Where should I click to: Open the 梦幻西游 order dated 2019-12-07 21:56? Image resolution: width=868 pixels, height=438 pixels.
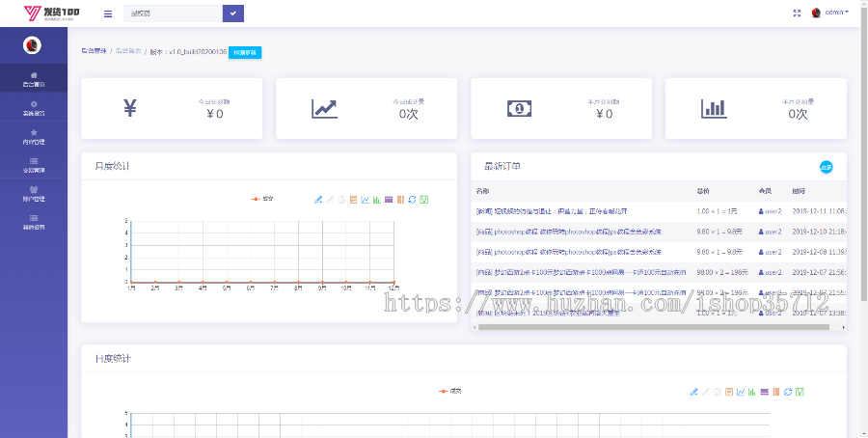coord(582,272)
